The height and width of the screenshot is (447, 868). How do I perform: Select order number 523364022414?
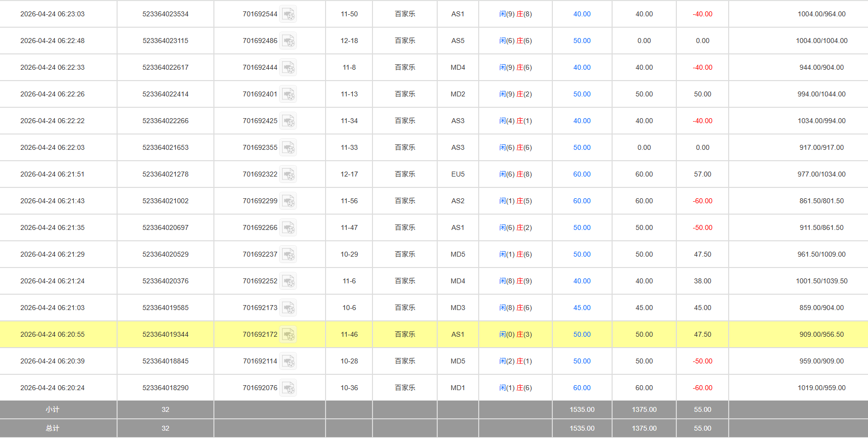165,94
